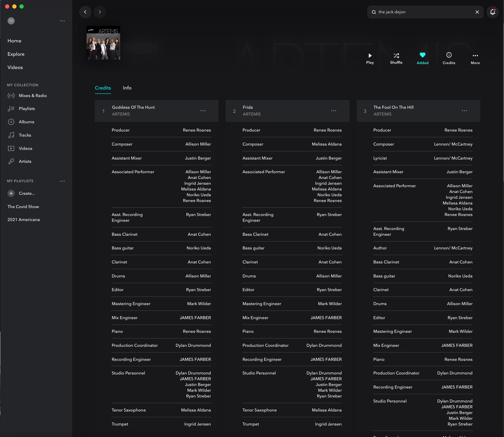Click the magnifier search icon
This screenshot has height=437, width=504.
pos(374,12)
